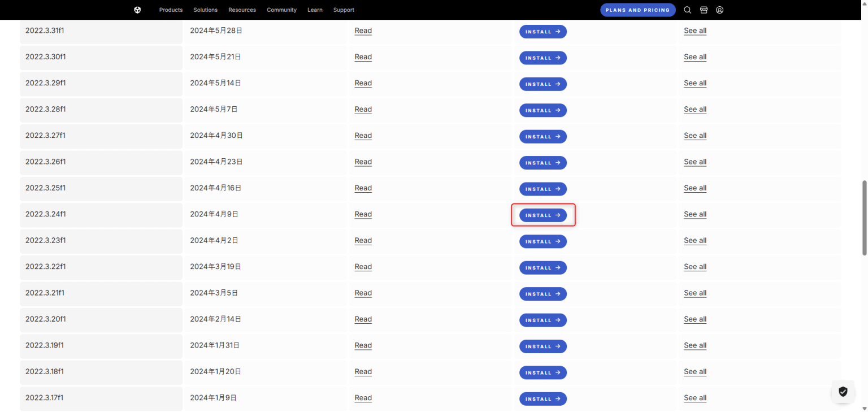Read release notes for 2022.3.22f1
The height and width of the screenshot is (412, 868).
coord(363,267)
